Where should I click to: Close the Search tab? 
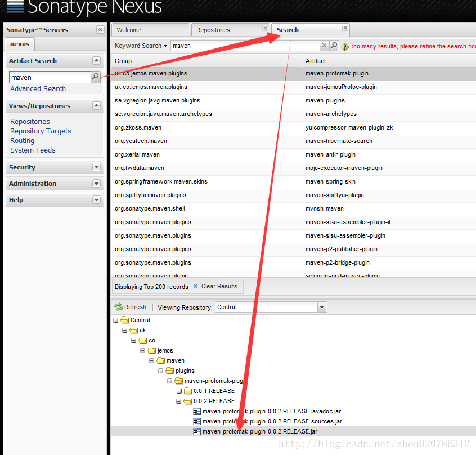point(345,28)
